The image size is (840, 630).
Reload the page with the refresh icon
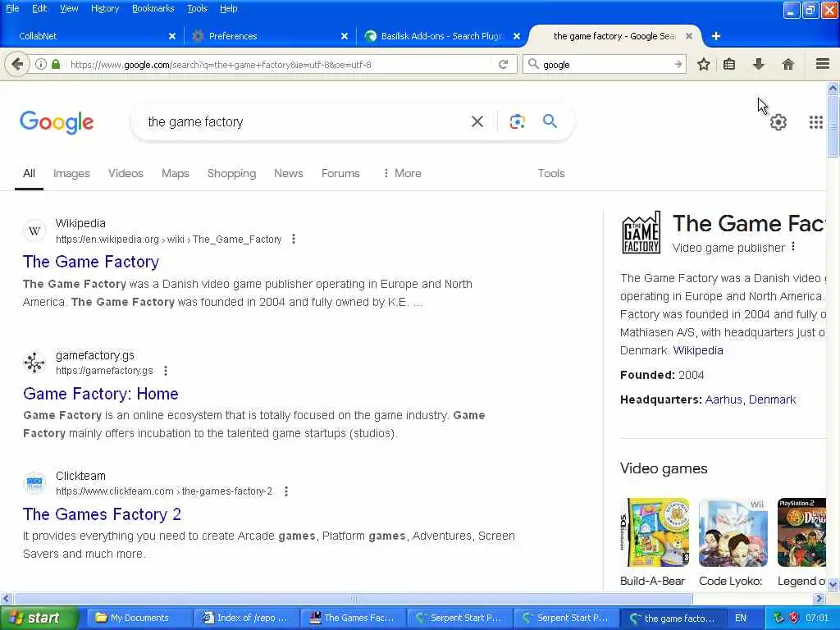click(503, 64)
